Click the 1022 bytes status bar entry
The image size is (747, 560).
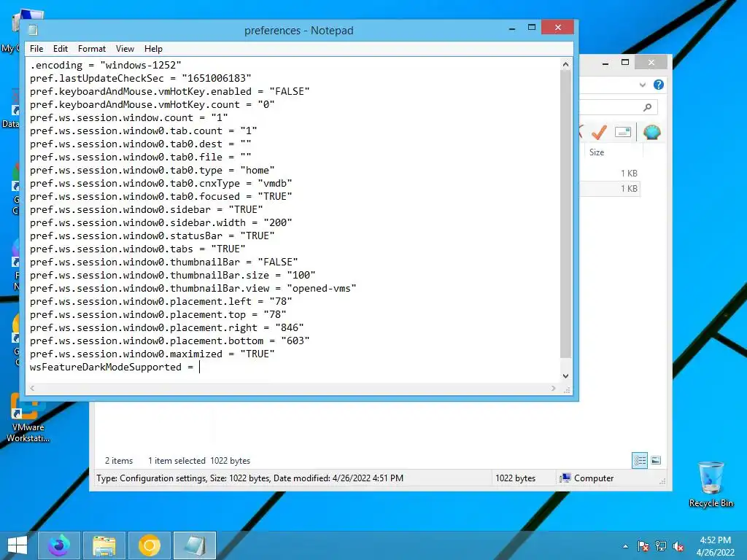pos(516,478)
